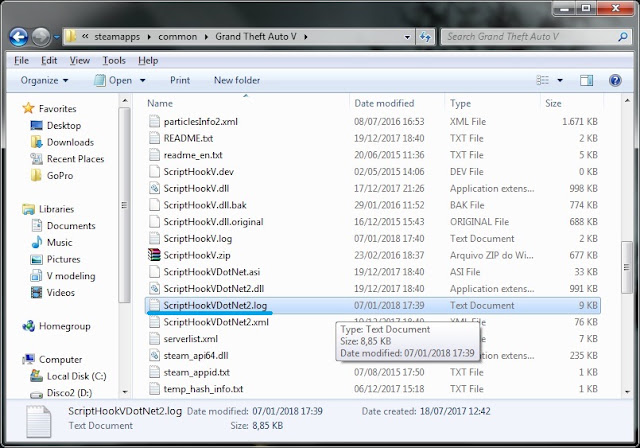Viewport: 640px width, 448px height.
Task: Expand the arrow after steamapps breadcrumb
Action: pyautogui.click(x=149, y=37)
